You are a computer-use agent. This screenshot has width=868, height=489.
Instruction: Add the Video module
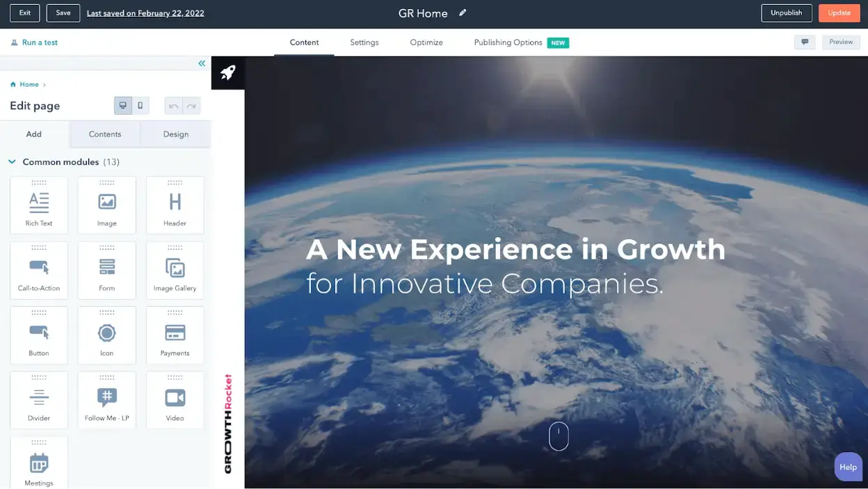pyautogui.click(x=175, y=400)
